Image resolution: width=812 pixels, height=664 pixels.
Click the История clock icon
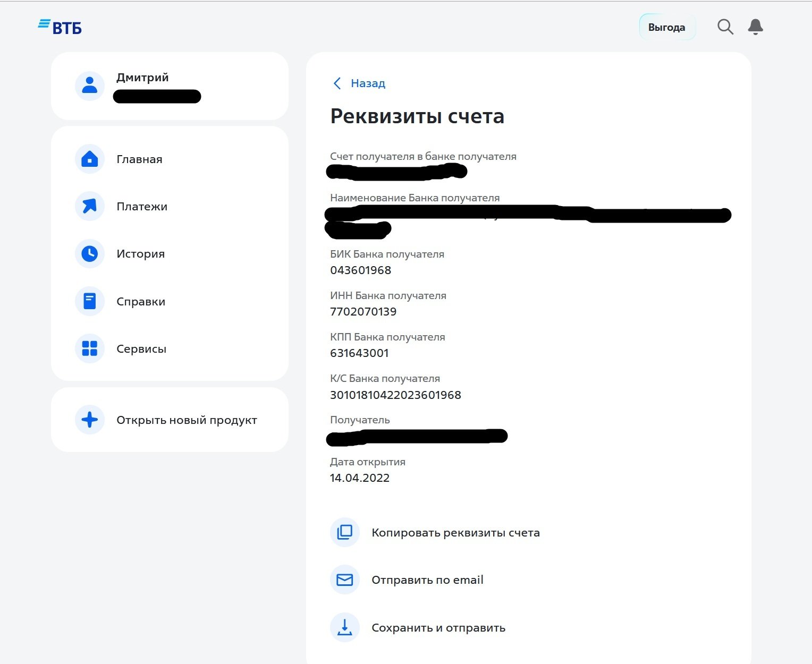point(90,254)
